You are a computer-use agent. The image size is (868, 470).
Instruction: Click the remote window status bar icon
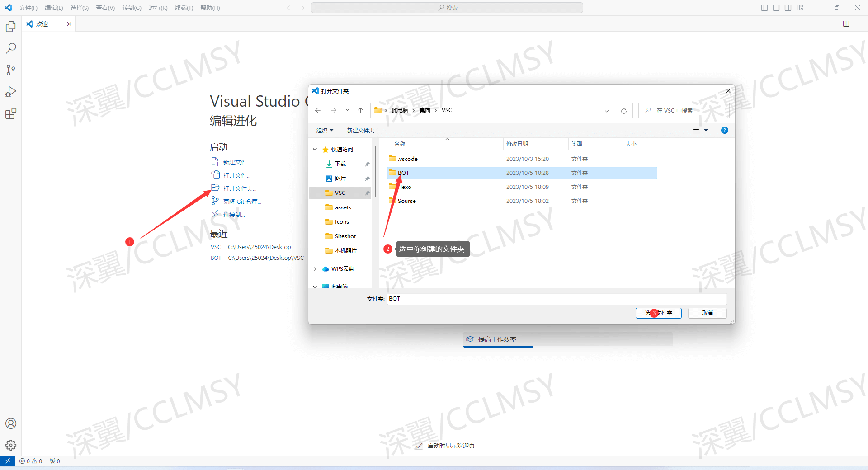(8, 461)
